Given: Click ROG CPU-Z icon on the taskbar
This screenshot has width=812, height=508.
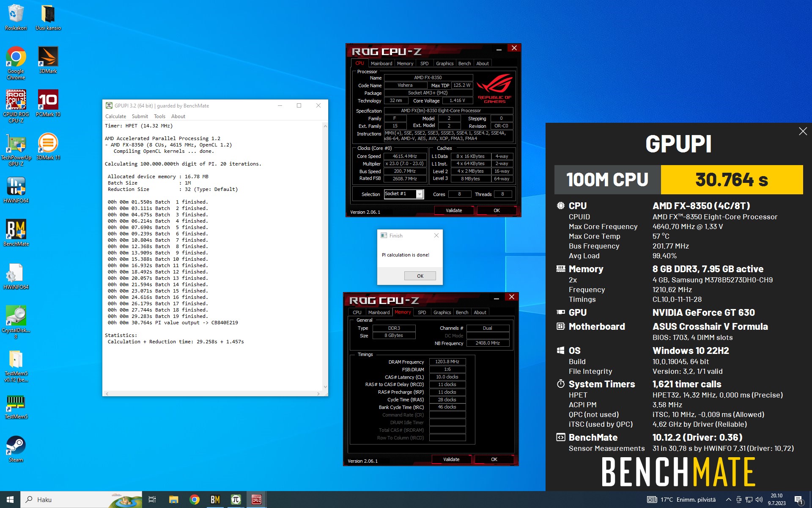Looking at the screenshot, I should click(257, 500).
